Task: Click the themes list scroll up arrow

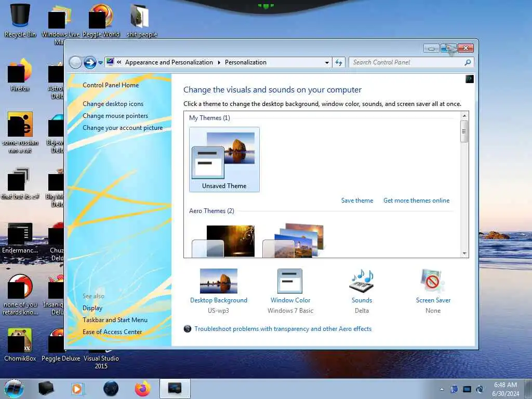Action: [464, 116]
